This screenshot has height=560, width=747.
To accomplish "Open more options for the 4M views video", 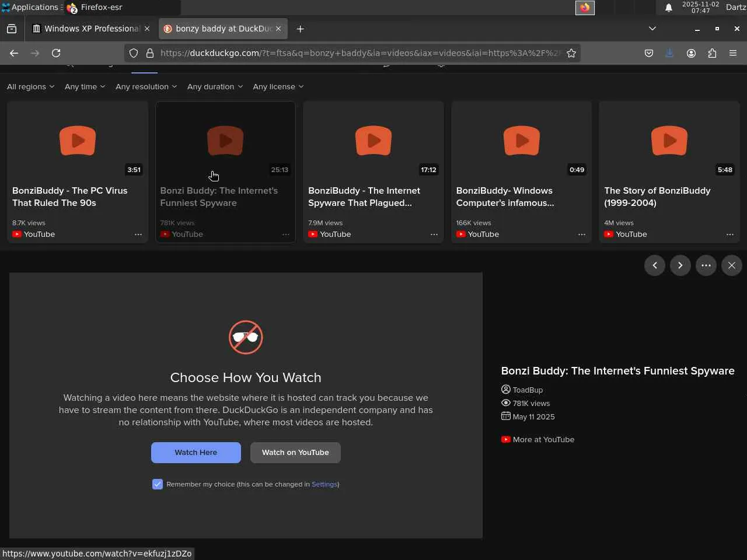I will pyautogui.click(x=730, y=234).
